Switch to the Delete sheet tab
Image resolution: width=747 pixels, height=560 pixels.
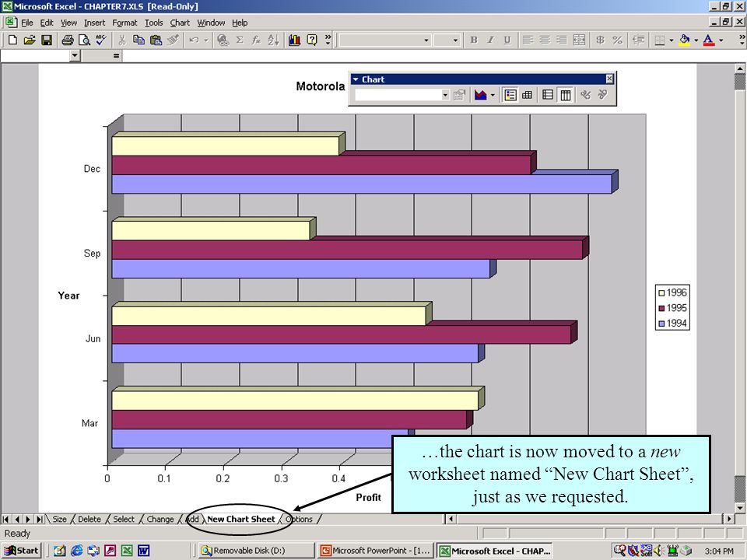[89, 519]
